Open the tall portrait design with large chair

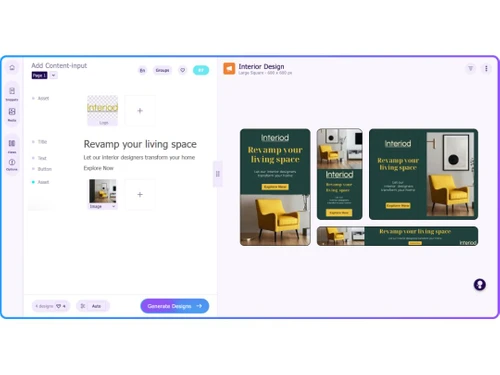point(275,187)
